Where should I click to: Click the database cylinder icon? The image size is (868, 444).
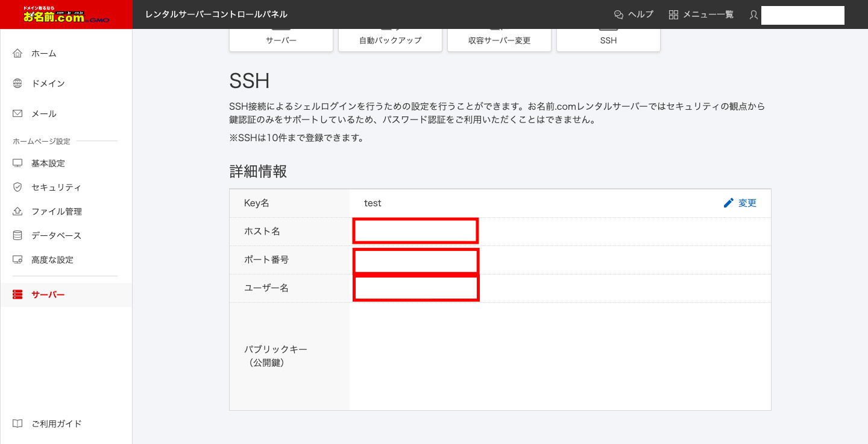coord(17,236)
